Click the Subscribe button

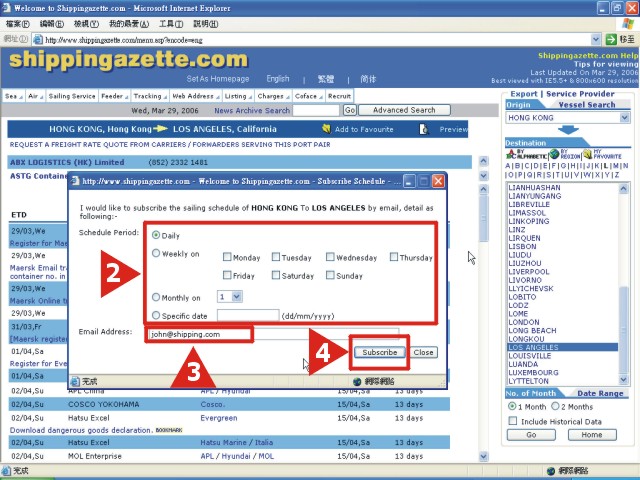coord(380,352)
